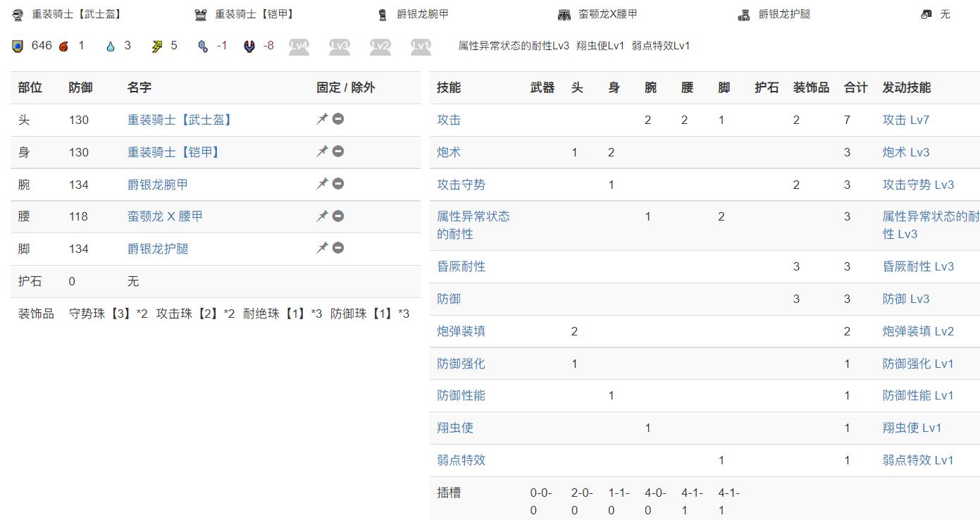The width and height of the screenshot is (980, 520).
Task: Click the helmet icon beside 重装骑士【武士盔】
Action: (18, 14)
